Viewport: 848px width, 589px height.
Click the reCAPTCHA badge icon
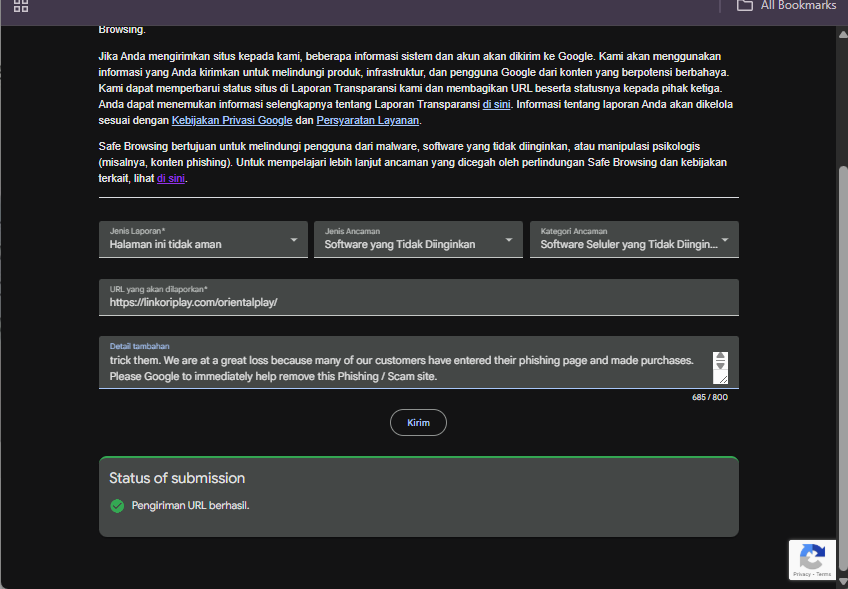tap(812, 560)
